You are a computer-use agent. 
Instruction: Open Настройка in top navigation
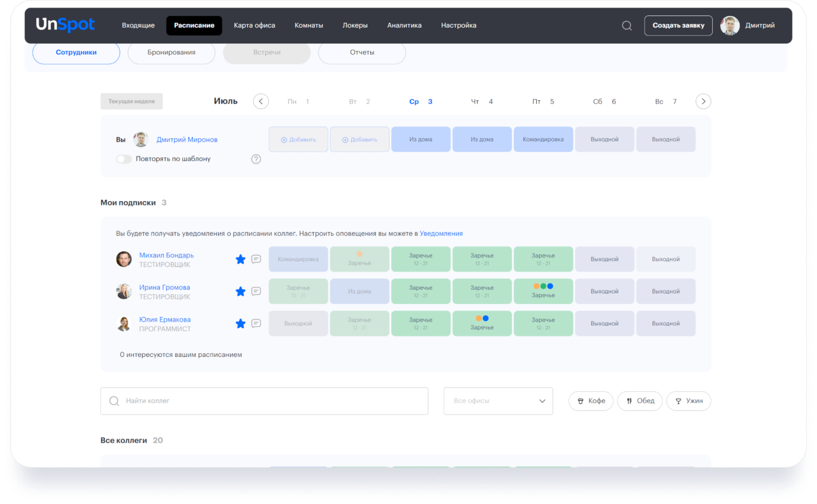click(458, 26)
